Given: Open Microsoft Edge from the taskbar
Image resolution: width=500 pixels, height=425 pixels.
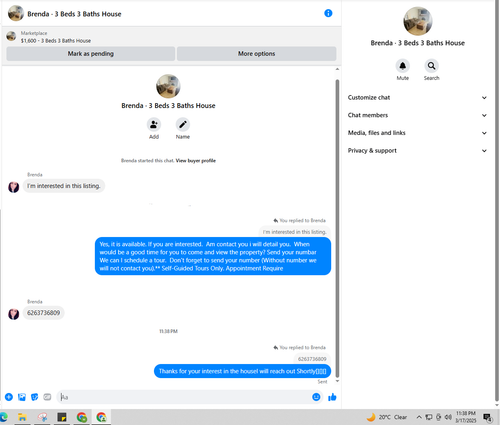Looking at the screenshot, I should (x=3, y=417).
